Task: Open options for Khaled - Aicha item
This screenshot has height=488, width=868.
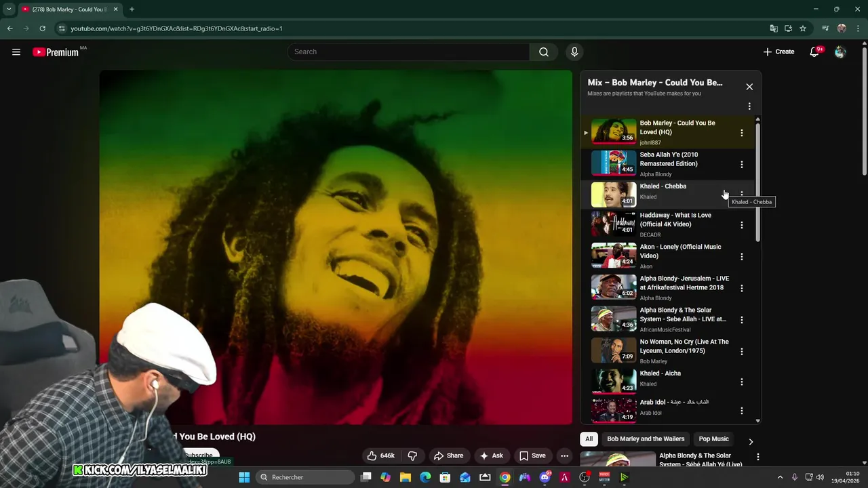Action: point(741,382)
